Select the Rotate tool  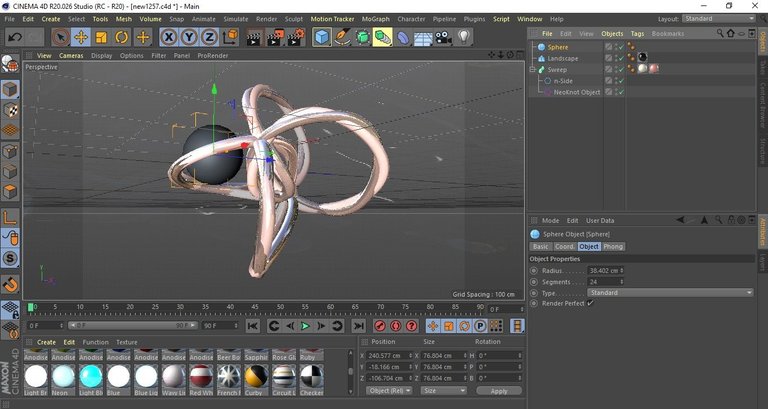(x=121, y=37)
